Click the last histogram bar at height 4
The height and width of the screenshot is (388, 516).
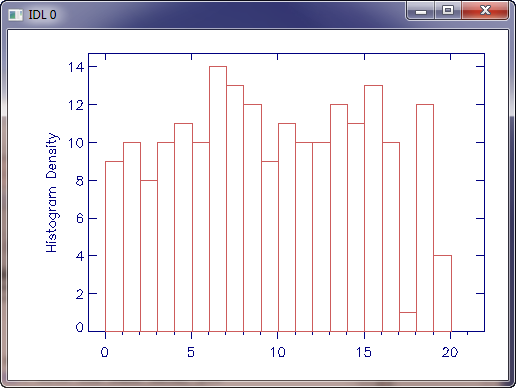tap(442, 293)
